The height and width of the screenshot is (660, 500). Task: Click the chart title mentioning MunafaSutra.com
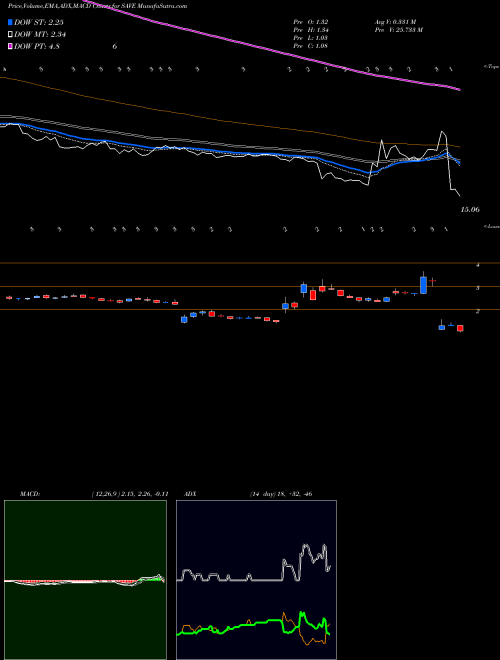98,6
